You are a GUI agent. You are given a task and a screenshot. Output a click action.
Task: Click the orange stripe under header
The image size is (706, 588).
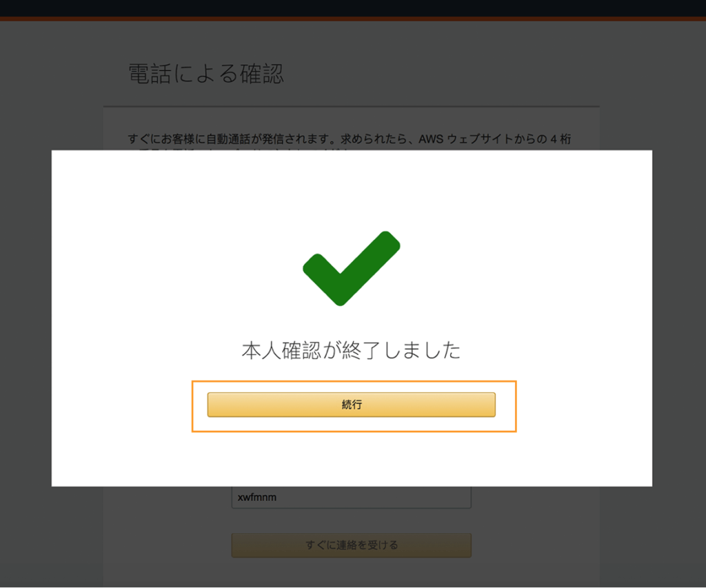353,19
